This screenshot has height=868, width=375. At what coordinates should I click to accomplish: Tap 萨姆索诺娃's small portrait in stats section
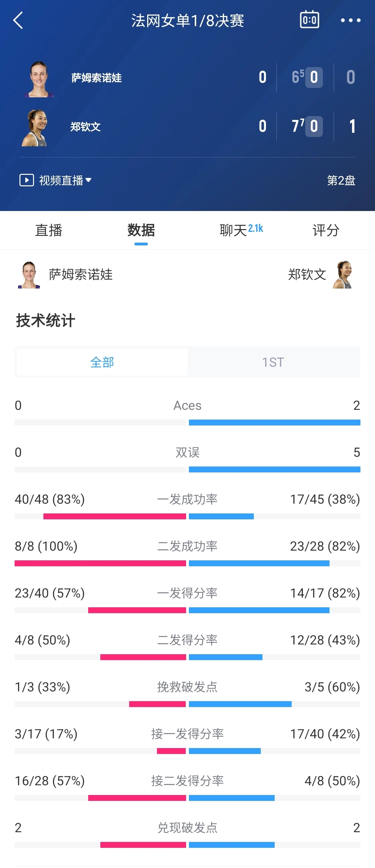(29, 275)
